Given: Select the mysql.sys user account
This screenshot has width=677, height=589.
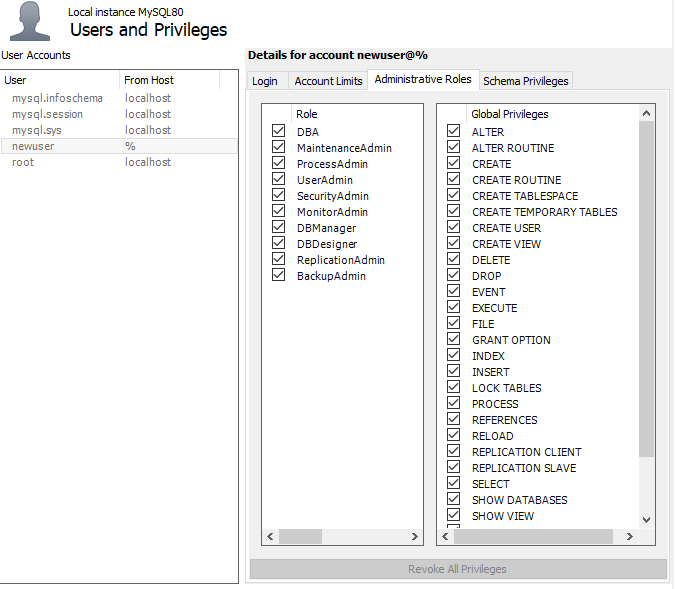Looking at the screenshot, I should pos(119,130).
